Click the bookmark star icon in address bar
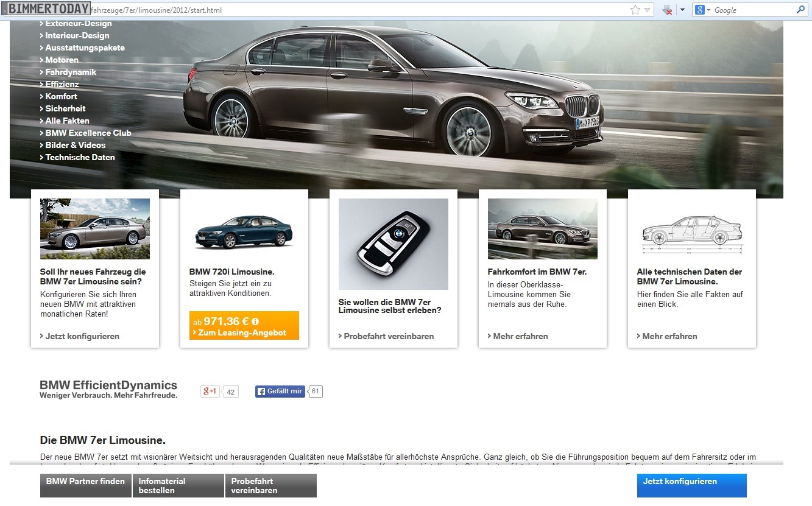 [x=635, y=10]
